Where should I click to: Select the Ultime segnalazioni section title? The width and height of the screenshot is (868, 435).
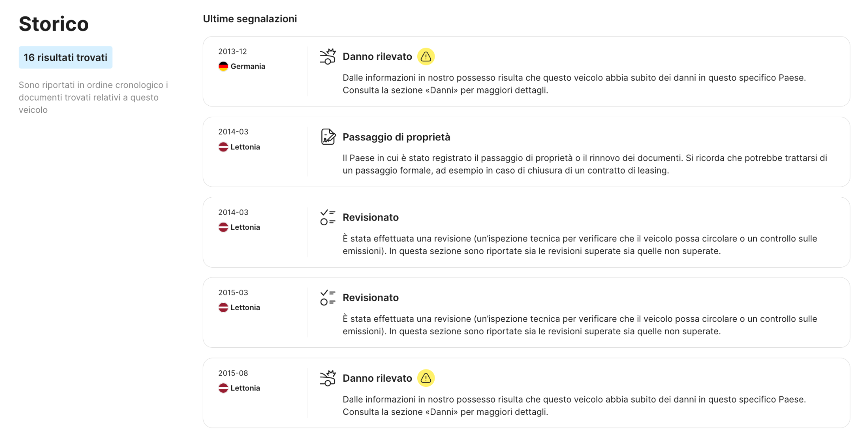tap(250, 19)
